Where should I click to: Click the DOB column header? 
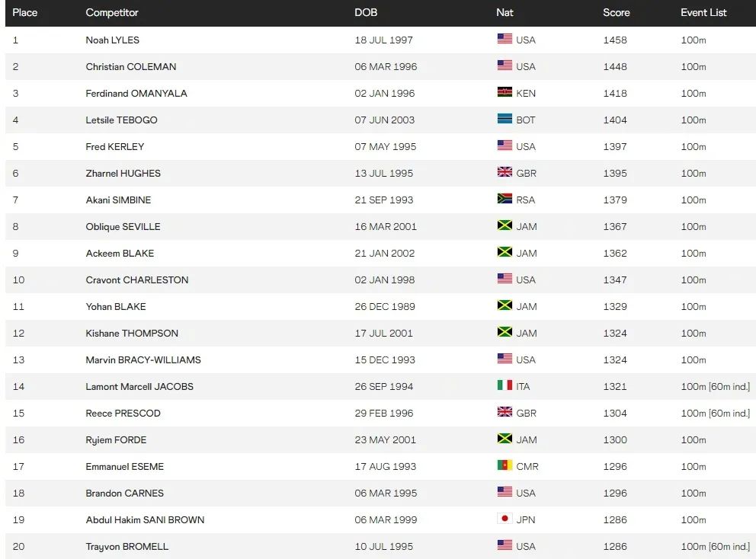(366, 13)
